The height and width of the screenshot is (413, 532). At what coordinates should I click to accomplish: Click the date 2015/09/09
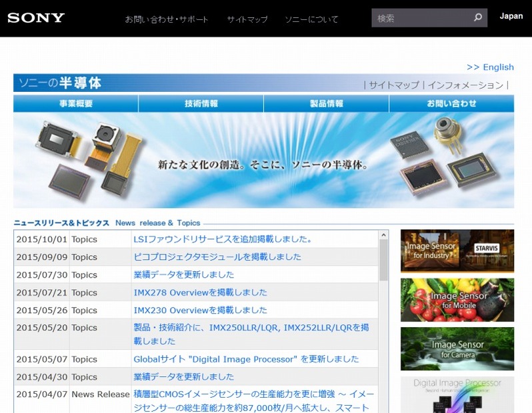(x=42, y=257)
